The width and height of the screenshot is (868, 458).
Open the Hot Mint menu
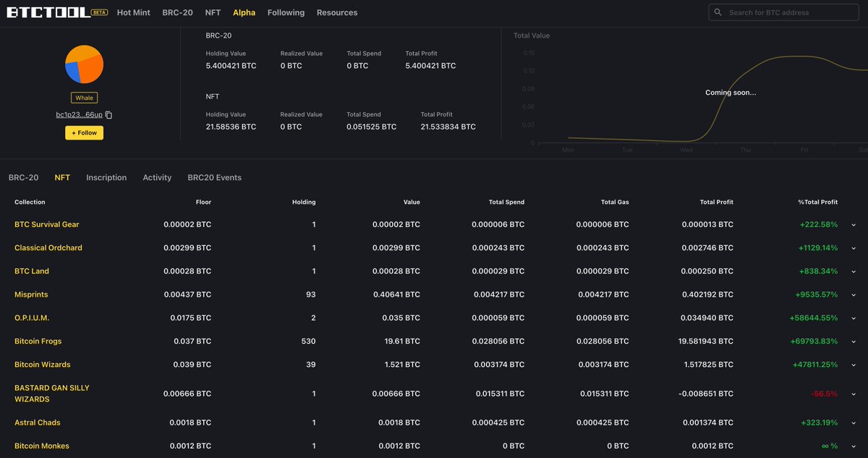pos(134,12)
